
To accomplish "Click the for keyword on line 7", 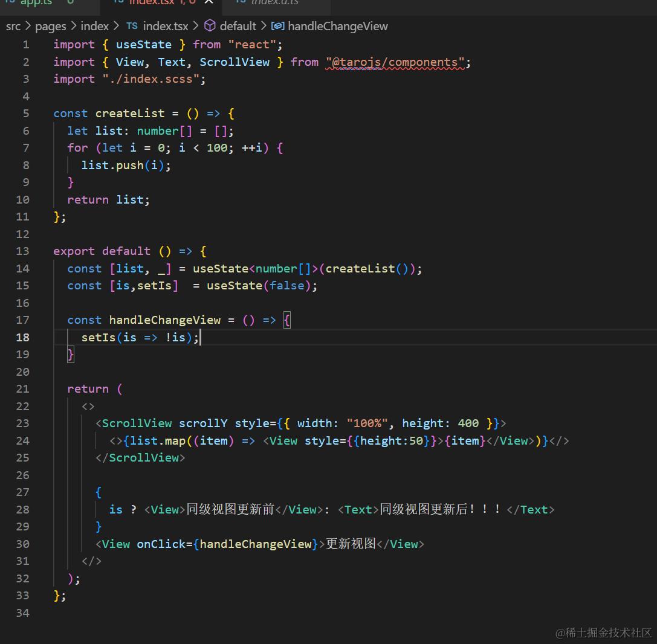I will coord(78,148).
